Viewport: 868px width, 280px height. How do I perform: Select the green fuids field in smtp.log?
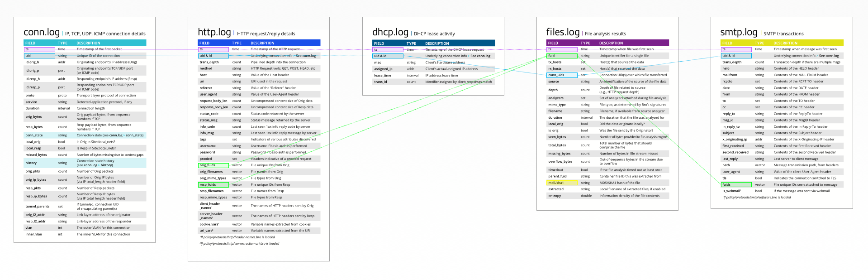736,185
